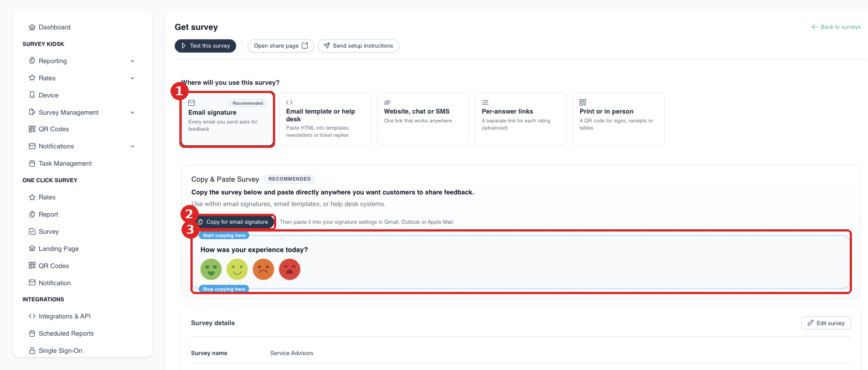Expand the Reporting menu chevron
Viewport: 868px width, 370px height.
(x=132, y=61)
